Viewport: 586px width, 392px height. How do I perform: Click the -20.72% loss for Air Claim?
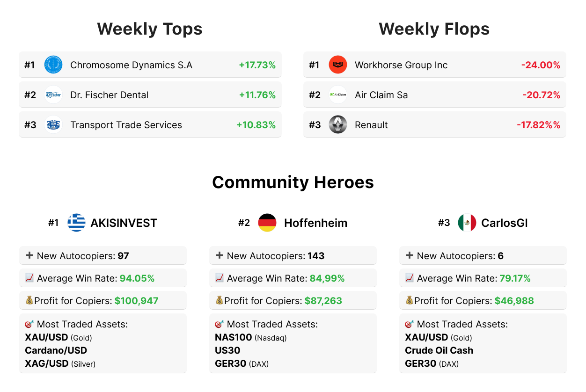(x=541, y=95)
